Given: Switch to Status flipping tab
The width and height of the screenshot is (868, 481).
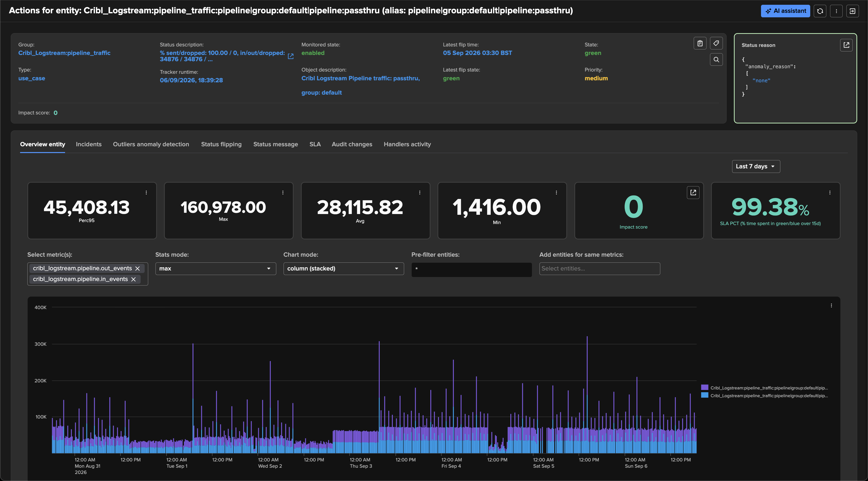Looking at the screenshot, I should pyautogui.click(x=221, y=145).
